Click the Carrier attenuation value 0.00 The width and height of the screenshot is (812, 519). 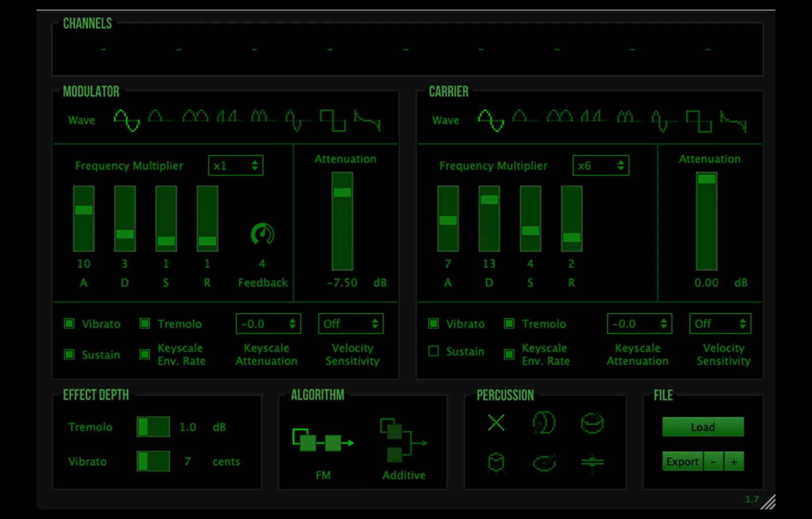pos(706,282)
